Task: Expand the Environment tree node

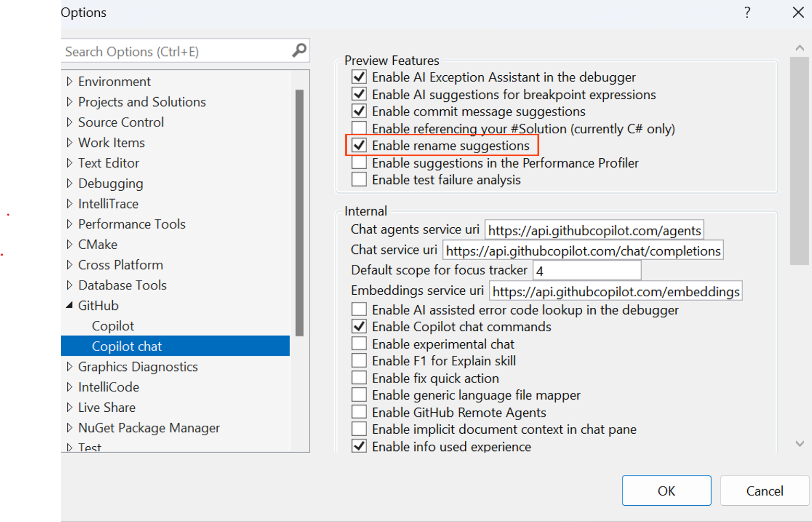Action: [x=69, y=82]
